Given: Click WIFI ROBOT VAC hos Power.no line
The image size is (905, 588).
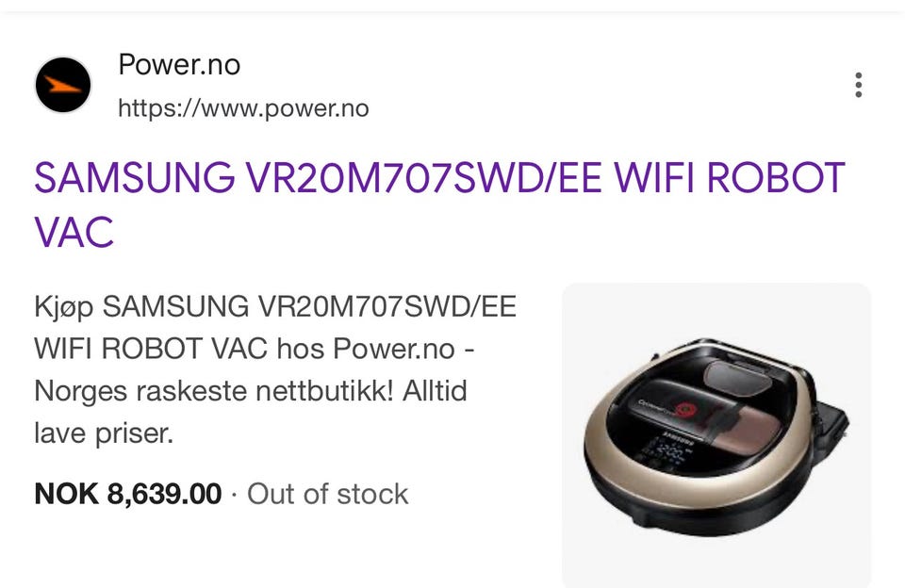Looking at the screenshot, I should tap(254, 349).
